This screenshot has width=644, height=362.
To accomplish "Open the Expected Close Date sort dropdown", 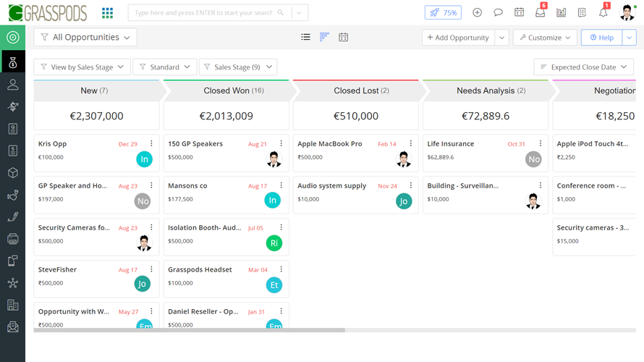I will (583, 67).
